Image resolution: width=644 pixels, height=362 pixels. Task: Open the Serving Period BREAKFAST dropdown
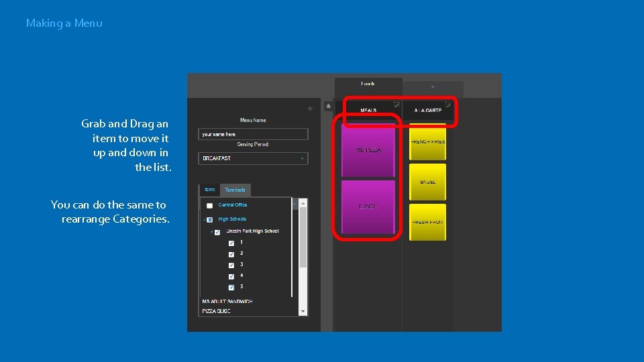[x=253, y=158]
